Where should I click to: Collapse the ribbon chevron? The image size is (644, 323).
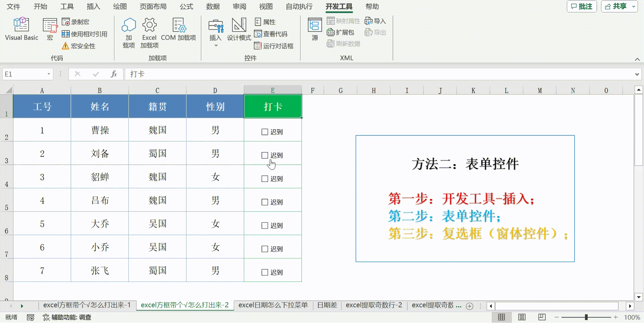point(637,59)
